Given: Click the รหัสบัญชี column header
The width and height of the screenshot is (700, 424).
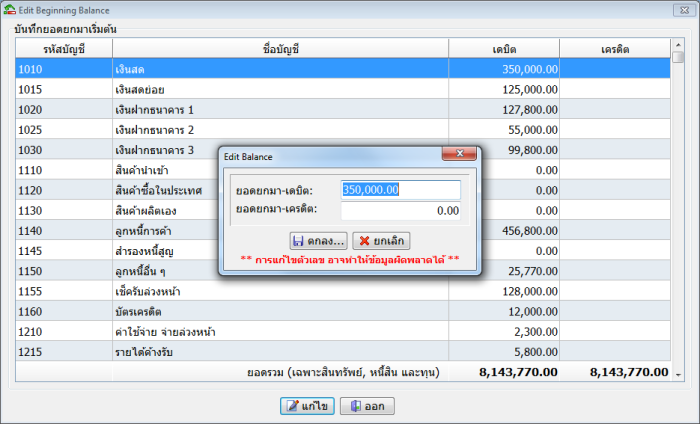Looking at the screenshot, I should click(64, 49).
